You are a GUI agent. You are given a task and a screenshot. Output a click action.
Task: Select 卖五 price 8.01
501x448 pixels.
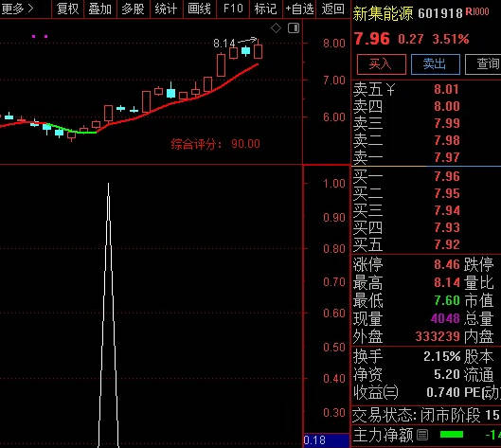[x=446, y=89]
